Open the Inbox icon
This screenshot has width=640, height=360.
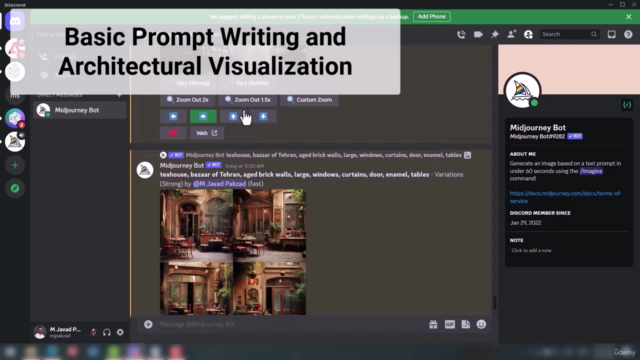pyautogui.click(x=611, y=34)
